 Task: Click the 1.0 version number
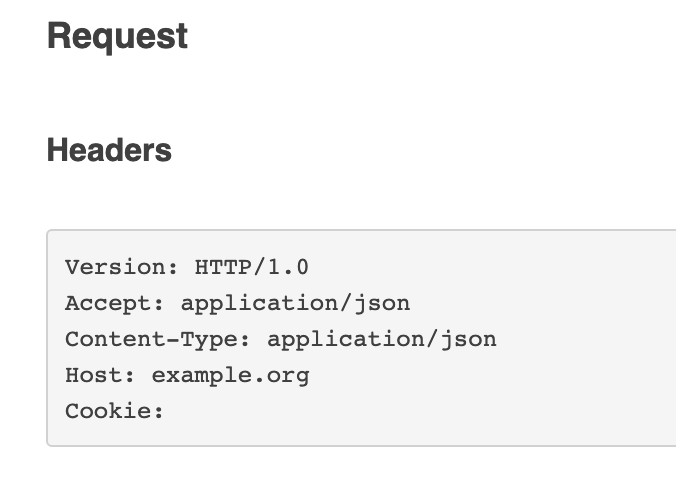288,267
